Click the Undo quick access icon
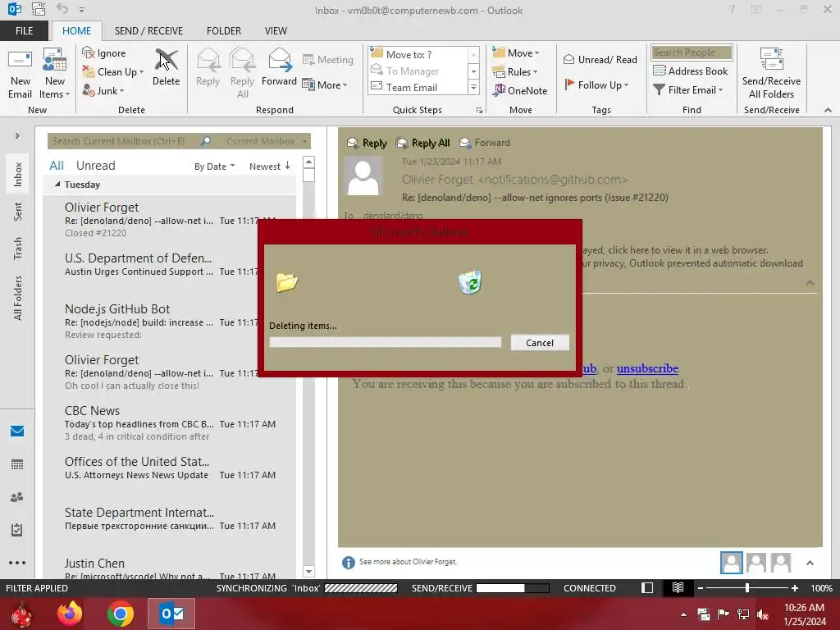Screen dimensions: 840x630 (x=62, y=9)
